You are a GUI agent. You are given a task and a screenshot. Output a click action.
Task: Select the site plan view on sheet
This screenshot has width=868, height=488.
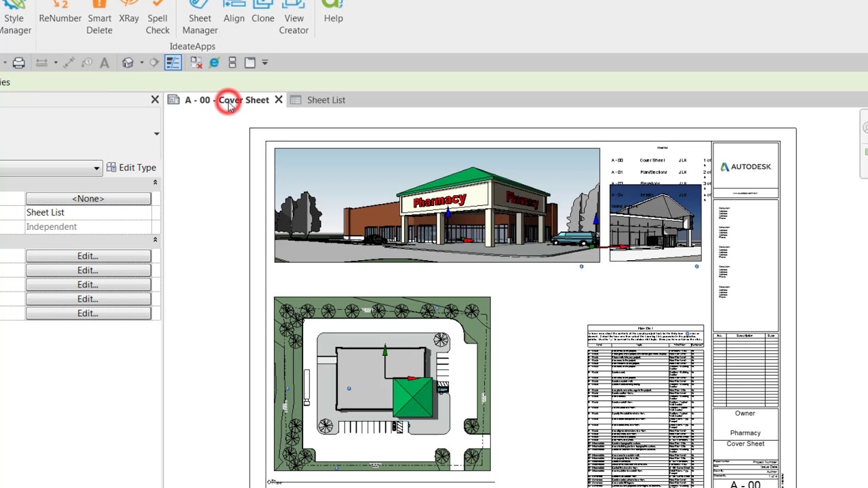(x=382, y=384)
